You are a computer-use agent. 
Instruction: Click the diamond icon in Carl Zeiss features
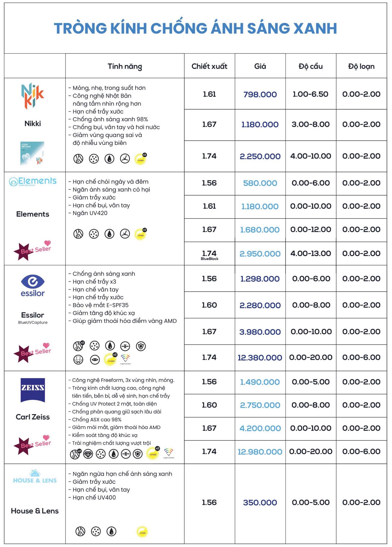(x=88, y=454)
